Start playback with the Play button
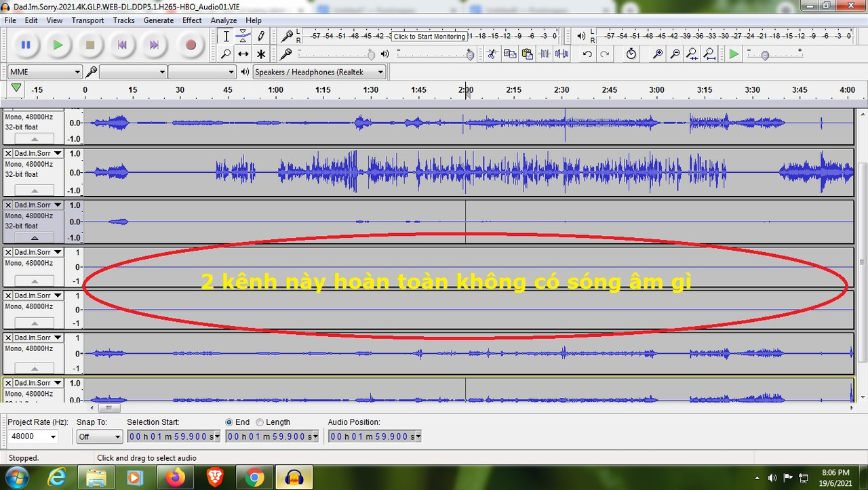Screen dimensions: 868x490 (58, 45)
